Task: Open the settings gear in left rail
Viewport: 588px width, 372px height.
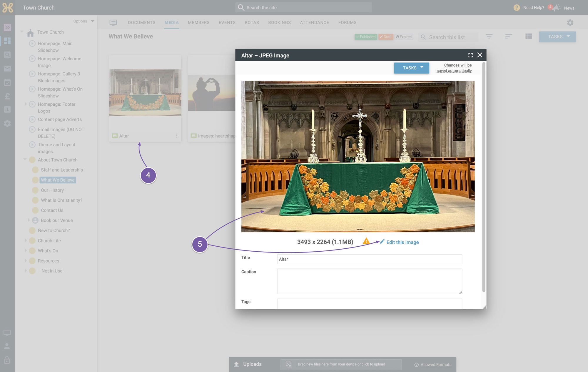Action: coord(7,123)
